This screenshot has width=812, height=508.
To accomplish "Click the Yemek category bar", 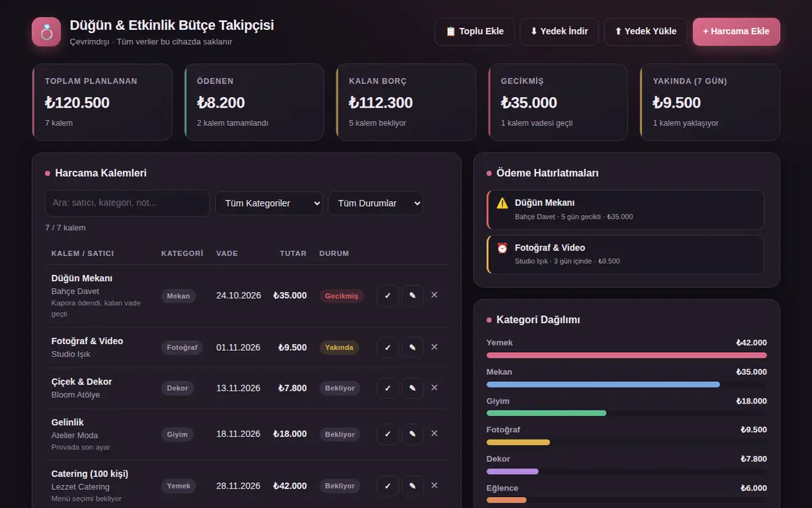I will pos(627,355).
